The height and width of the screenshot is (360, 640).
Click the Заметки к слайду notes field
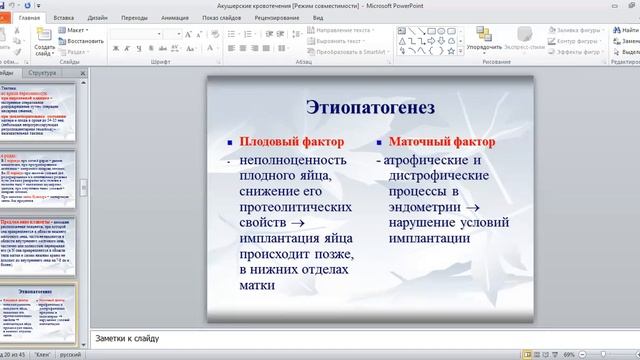coord(364,338)
